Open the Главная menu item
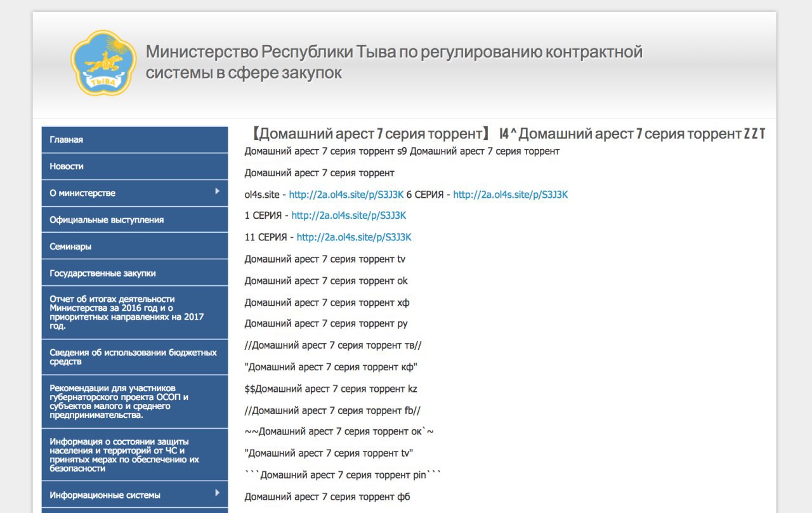Image resolution: width=812 pixels, height=513 pixels. (134, 140)
